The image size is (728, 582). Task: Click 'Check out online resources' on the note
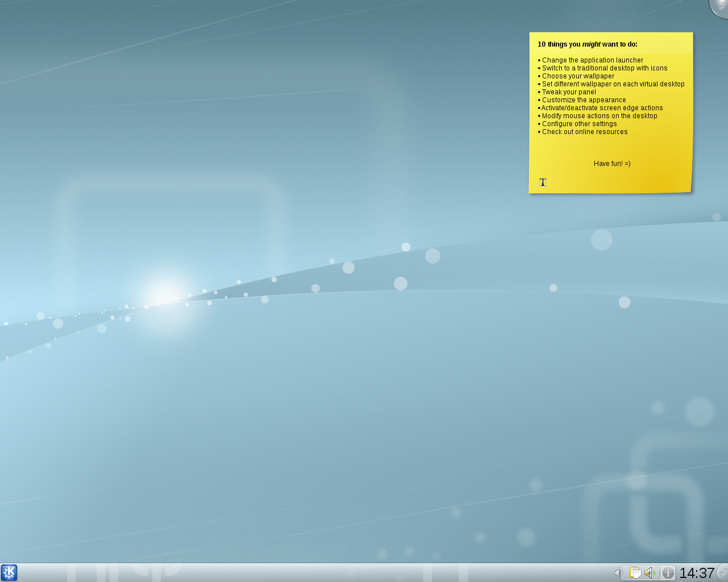(585, 132)
